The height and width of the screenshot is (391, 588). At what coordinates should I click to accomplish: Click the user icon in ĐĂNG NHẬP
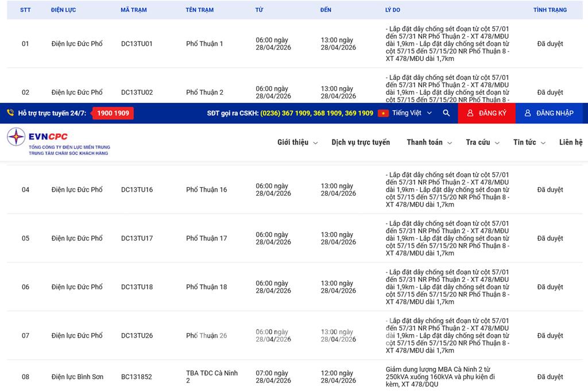click(528, 113)
